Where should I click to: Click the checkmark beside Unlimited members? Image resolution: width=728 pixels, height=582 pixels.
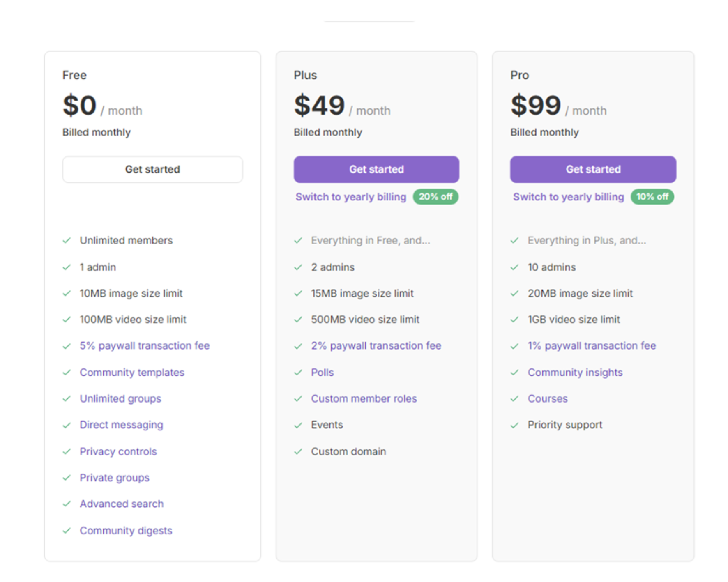pyautogui.click(x=67, y=240)
